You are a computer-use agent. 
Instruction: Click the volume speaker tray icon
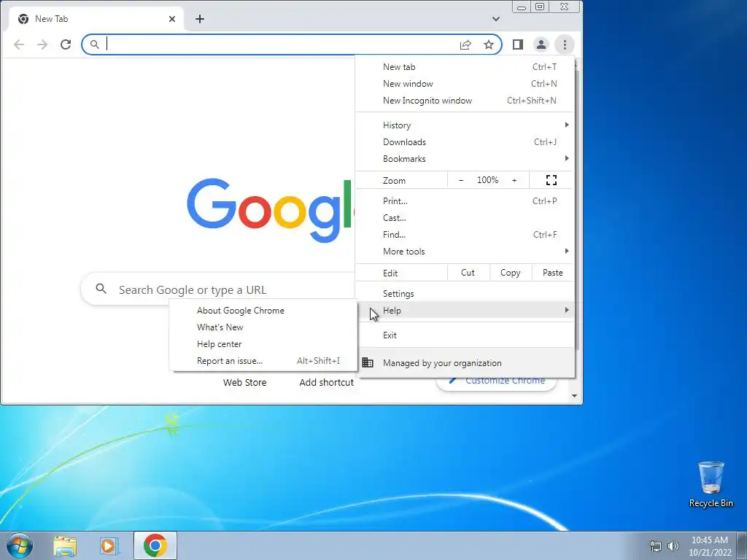point(673,546)
